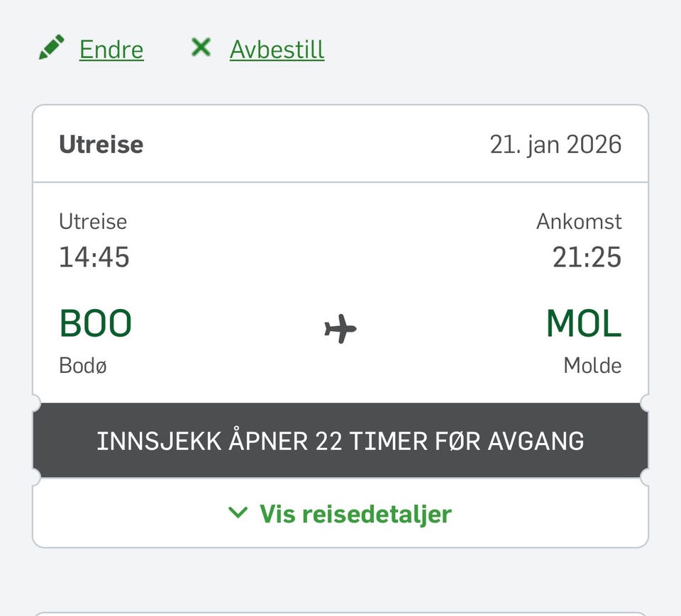Open the Endre link
681x616 pixels.
point(111,50)
